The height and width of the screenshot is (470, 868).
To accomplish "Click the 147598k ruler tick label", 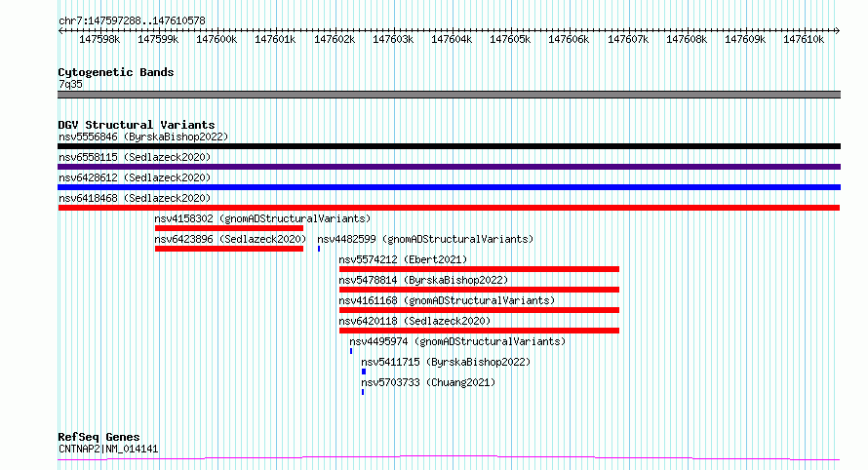I will click(x=99, y=40).
